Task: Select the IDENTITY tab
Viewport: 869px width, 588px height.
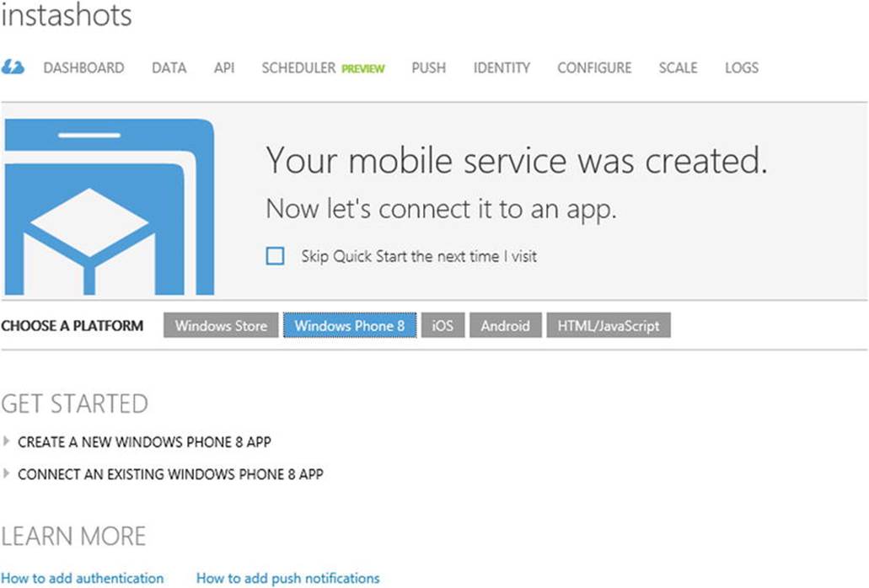Action: pos(502,68)
